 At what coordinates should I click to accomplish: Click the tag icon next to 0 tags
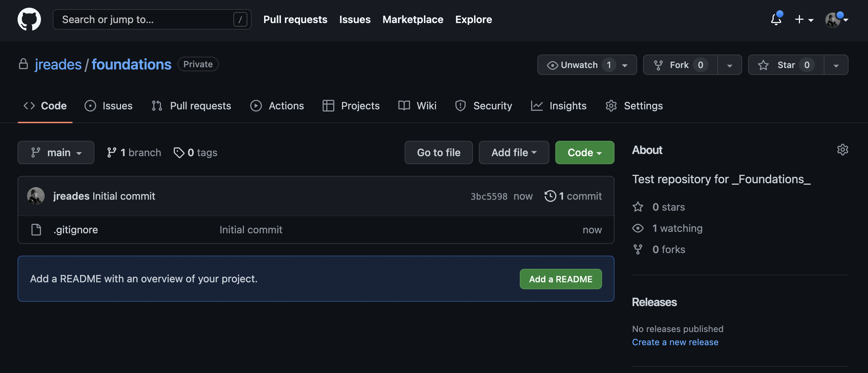coord(179,152)
